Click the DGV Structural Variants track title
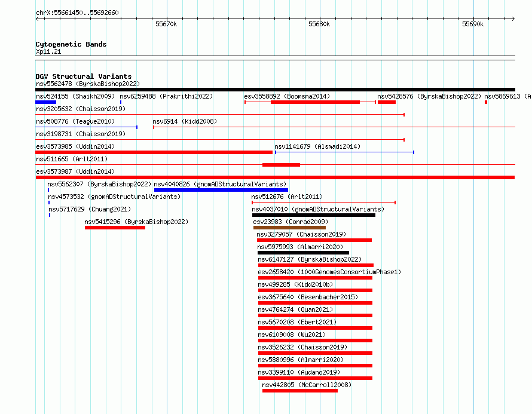 coord(84,76)
